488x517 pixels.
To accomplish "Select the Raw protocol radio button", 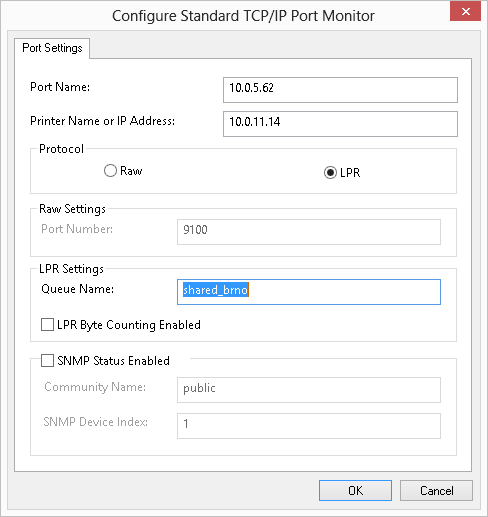I will coord(110,171).
